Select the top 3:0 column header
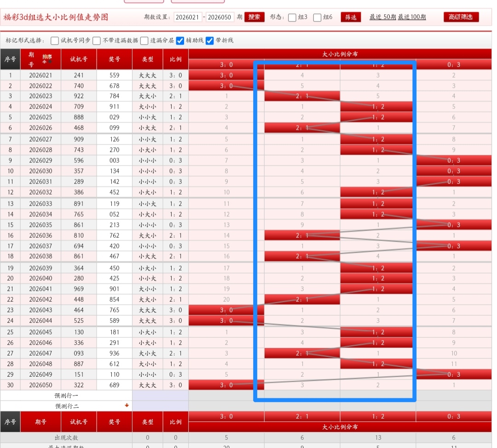 point(226,65)
